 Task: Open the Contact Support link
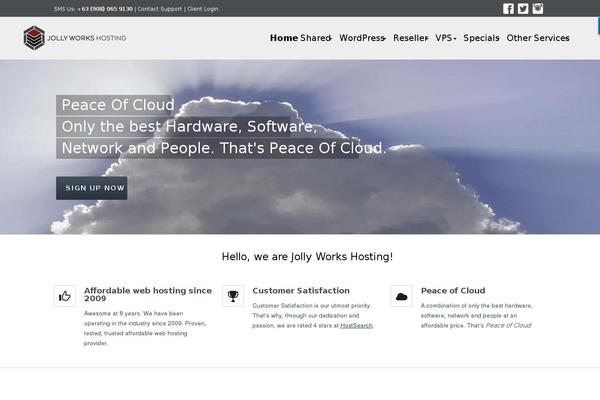(160, 9)
